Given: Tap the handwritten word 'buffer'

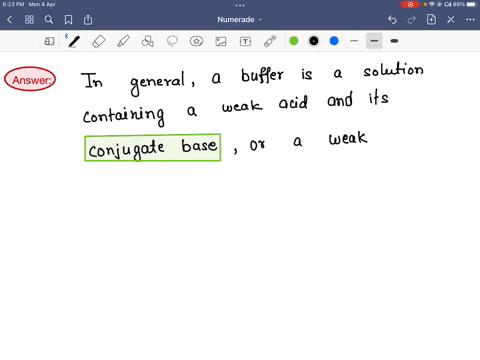Looking at the screenshot, I should (x=263, y=76).
